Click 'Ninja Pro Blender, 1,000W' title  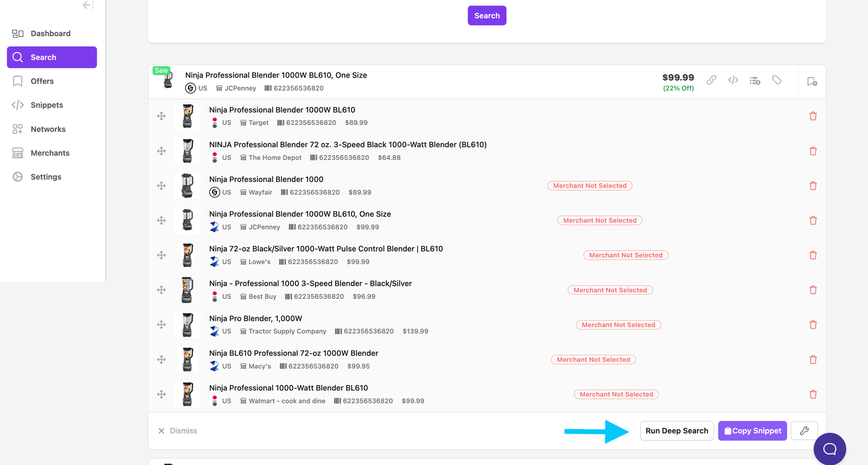point(256,318)
